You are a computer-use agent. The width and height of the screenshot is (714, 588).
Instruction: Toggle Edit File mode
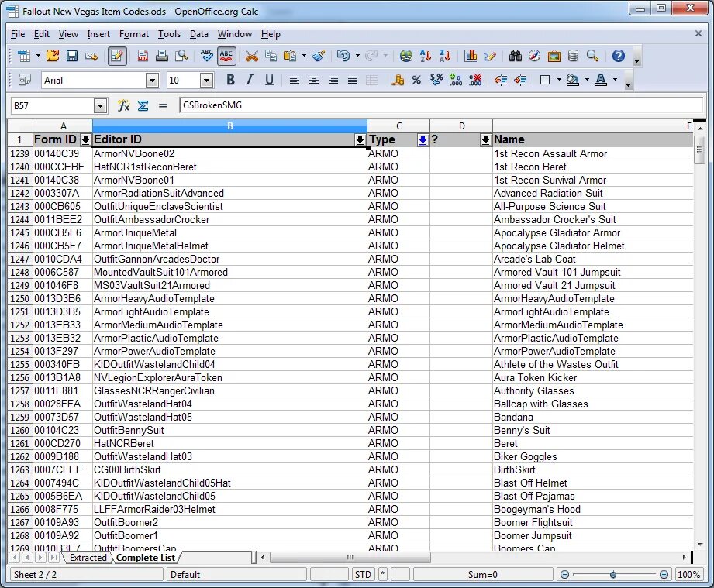117,56
